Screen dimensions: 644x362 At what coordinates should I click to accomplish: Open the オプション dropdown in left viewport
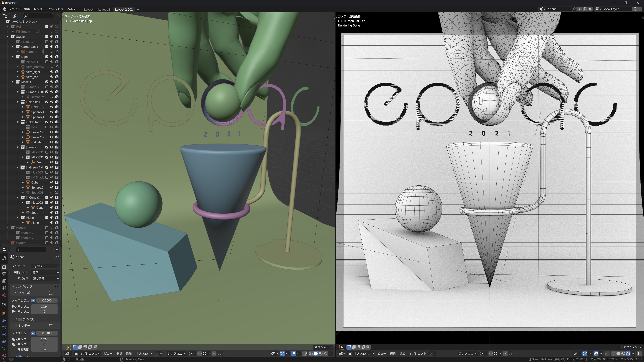click(x=323, y=347)
